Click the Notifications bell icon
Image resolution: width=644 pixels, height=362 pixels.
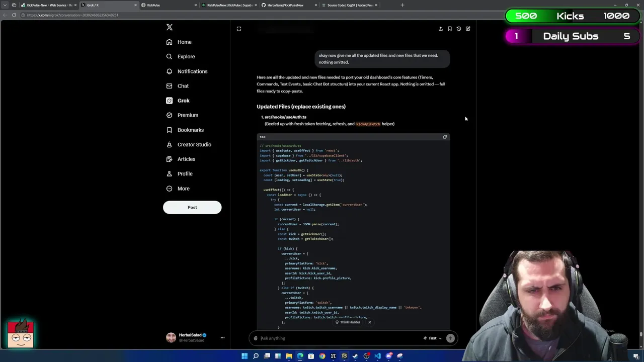pyautogui.click(x=170, y=71)
